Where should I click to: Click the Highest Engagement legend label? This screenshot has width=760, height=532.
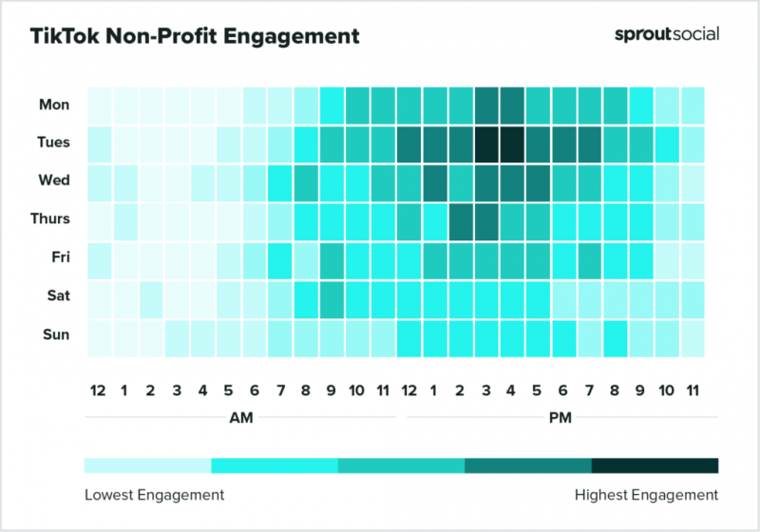[x=646, y=495]
